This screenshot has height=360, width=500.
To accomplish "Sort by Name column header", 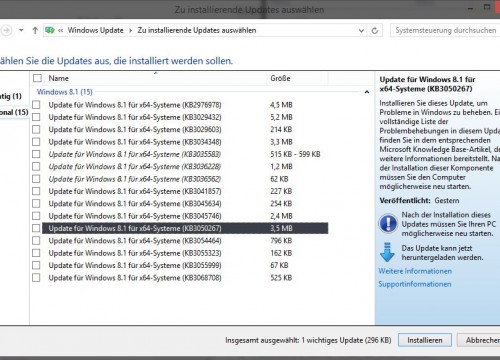I will point(59,78).
